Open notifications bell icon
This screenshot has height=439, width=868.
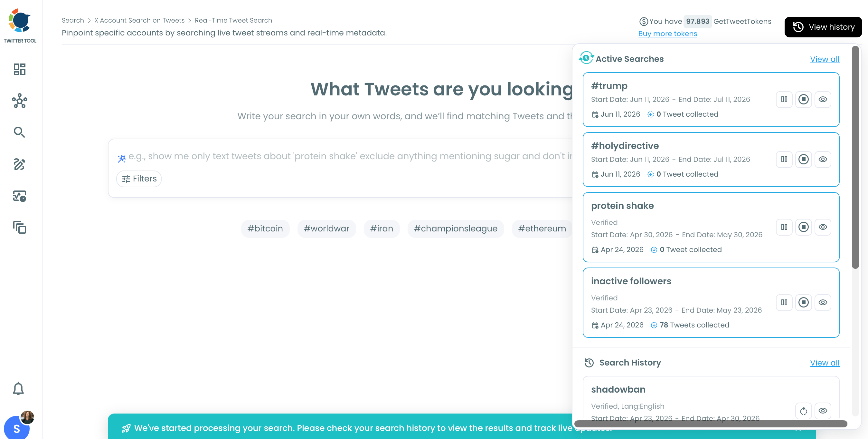coord(18,388)
